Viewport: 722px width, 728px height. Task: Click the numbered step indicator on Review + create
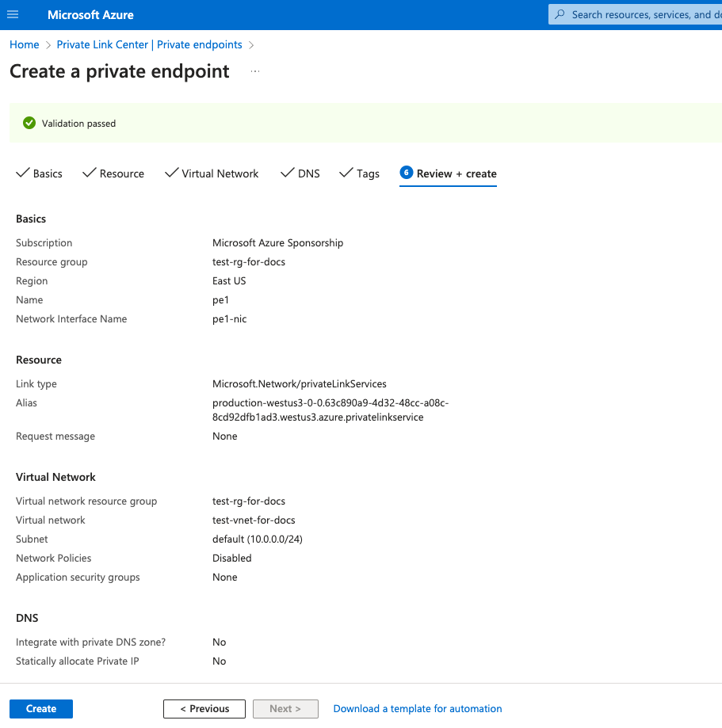407,173
